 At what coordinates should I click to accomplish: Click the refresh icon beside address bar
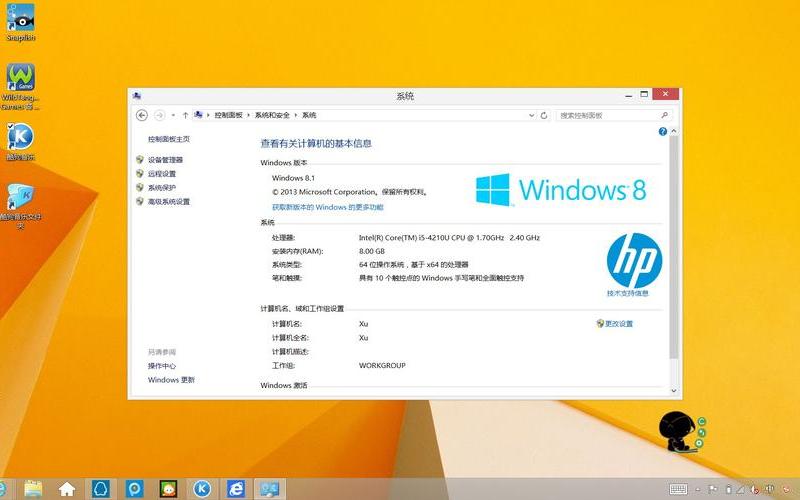[x=544, y=115]
